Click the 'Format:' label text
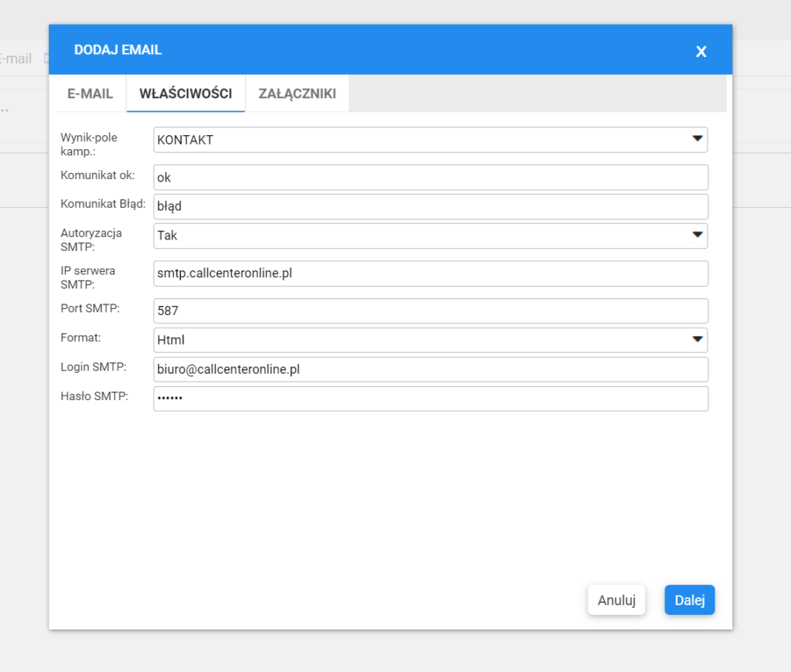This screenshot has height=672, width=791. point(80,338)
